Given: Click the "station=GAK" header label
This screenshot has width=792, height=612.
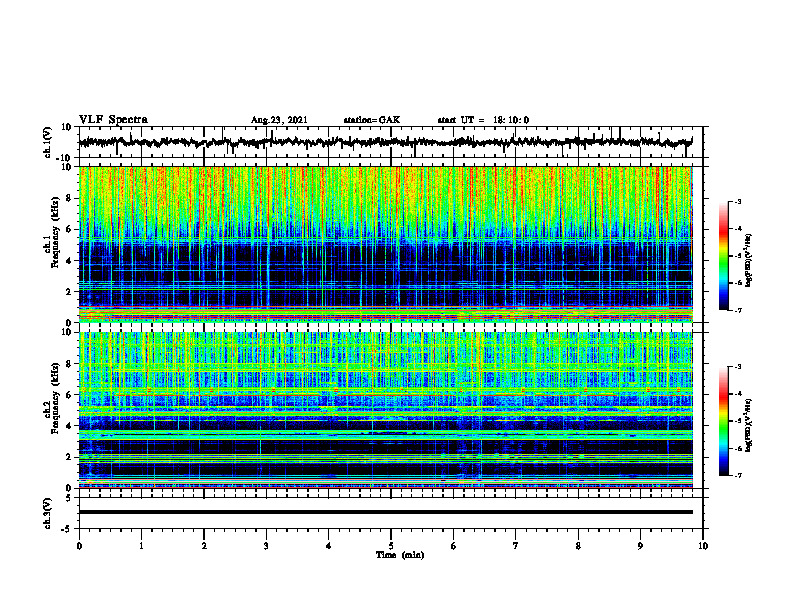Looking at the screenshot, I should point(372,120).
